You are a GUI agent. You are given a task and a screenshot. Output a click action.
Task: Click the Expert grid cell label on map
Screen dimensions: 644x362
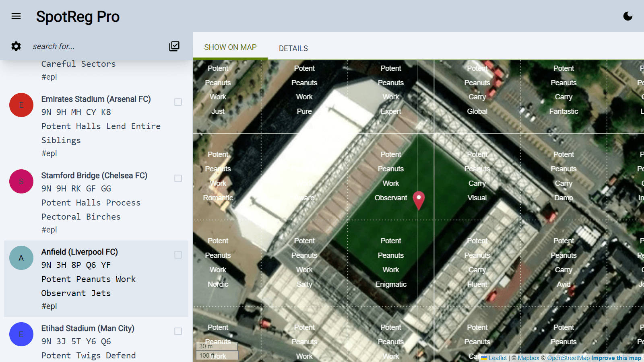point(391,111)
